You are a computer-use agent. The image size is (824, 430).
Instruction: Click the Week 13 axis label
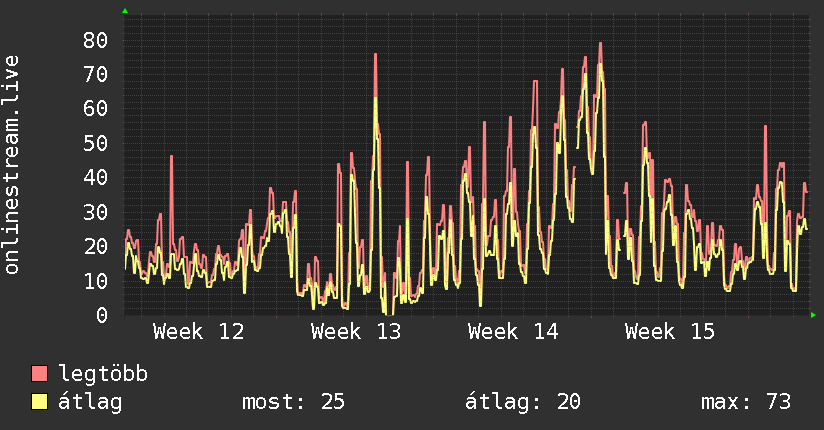coord(356,332)
